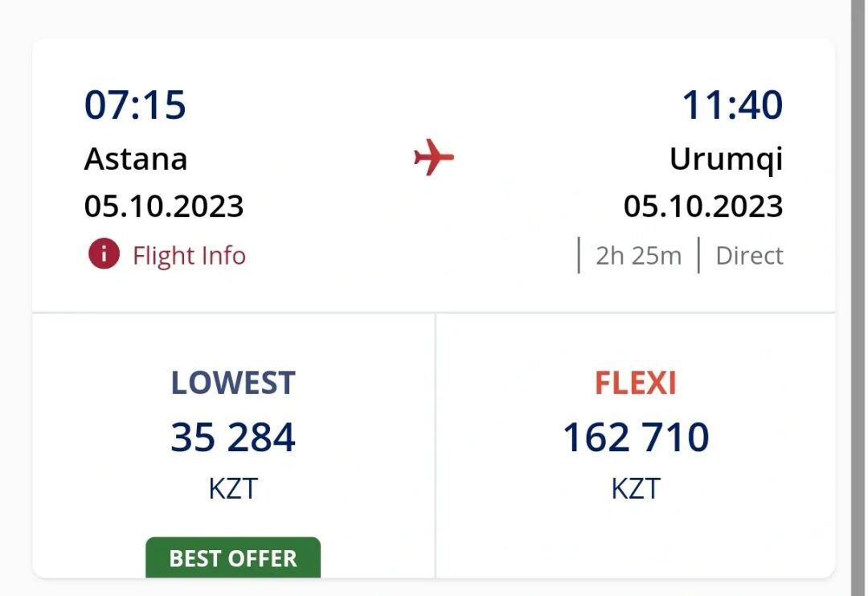The image size is (868, 596).
Task: Click the red airplane icon
Action: [x=434, y=157]
